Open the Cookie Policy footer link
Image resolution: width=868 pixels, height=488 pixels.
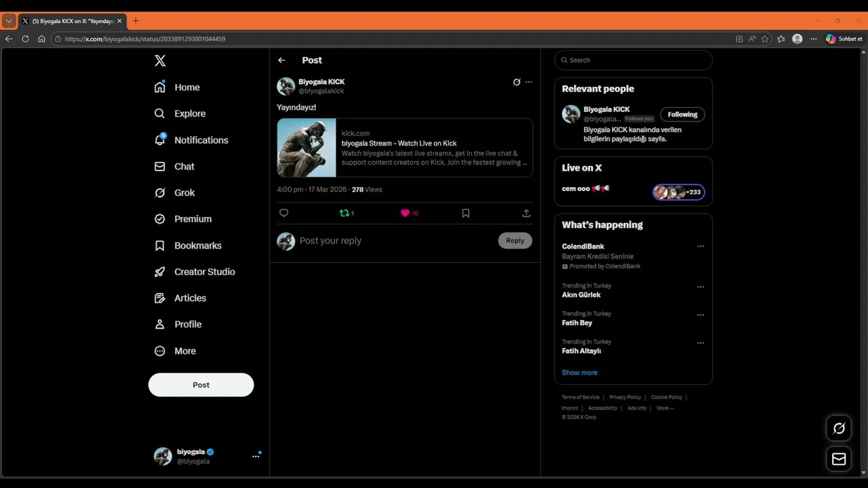click(667, 397)
